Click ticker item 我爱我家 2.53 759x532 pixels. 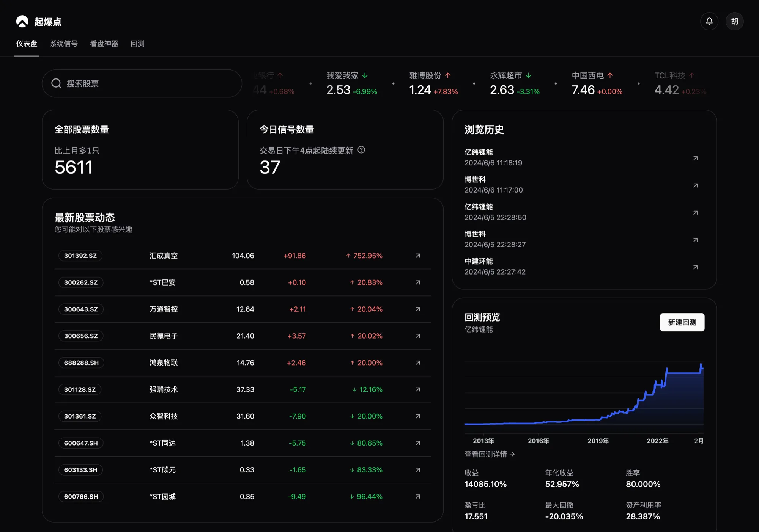352,83
